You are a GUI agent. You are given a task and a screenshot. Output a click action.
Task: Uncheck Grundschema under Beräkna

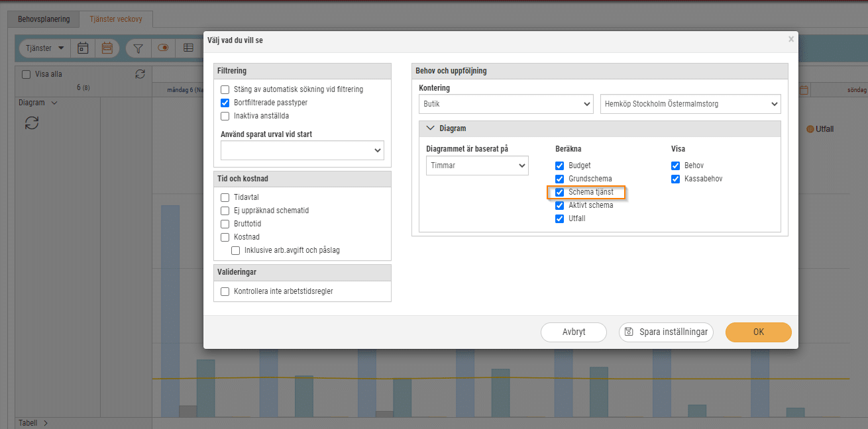point(560,179)
